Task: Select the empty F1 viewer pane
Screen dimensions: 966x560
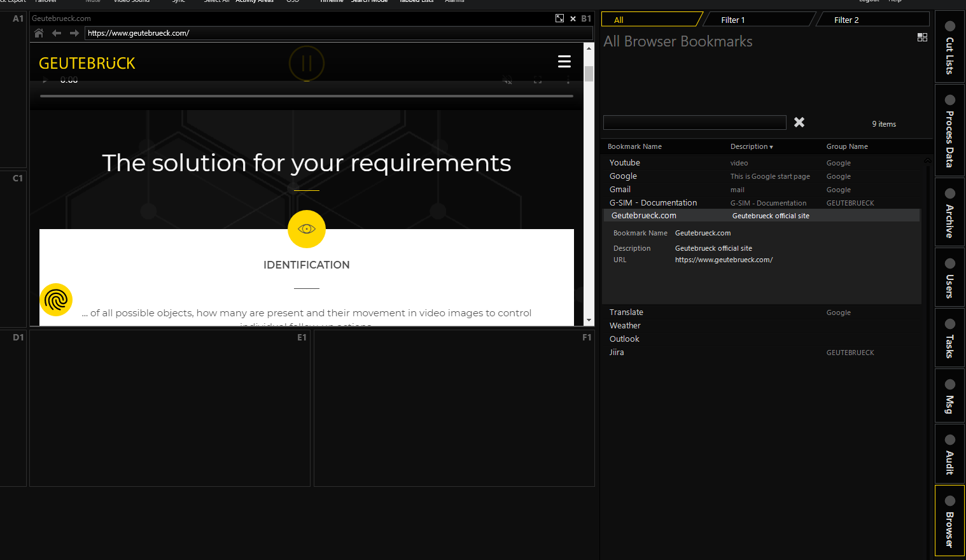Action: point(454,409)
